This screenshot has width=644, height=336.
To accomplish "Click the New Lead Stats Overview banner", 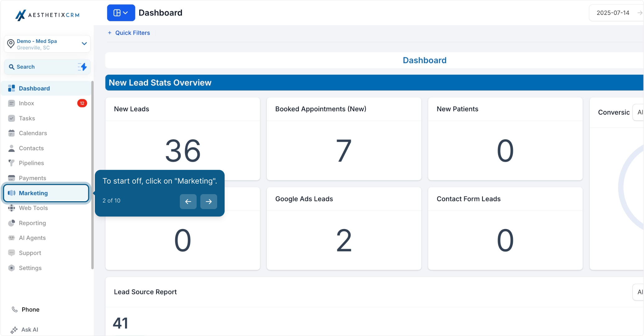I will [x=374, y=83].
